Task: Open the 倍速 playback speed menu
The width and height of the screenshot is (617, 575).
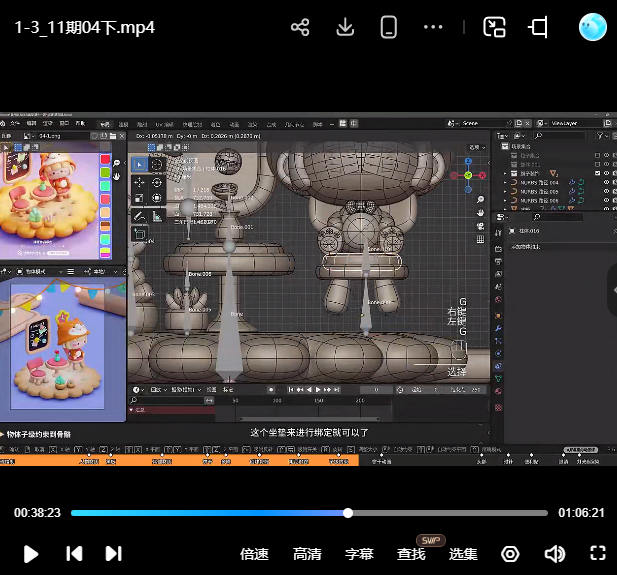Action: 255,554
